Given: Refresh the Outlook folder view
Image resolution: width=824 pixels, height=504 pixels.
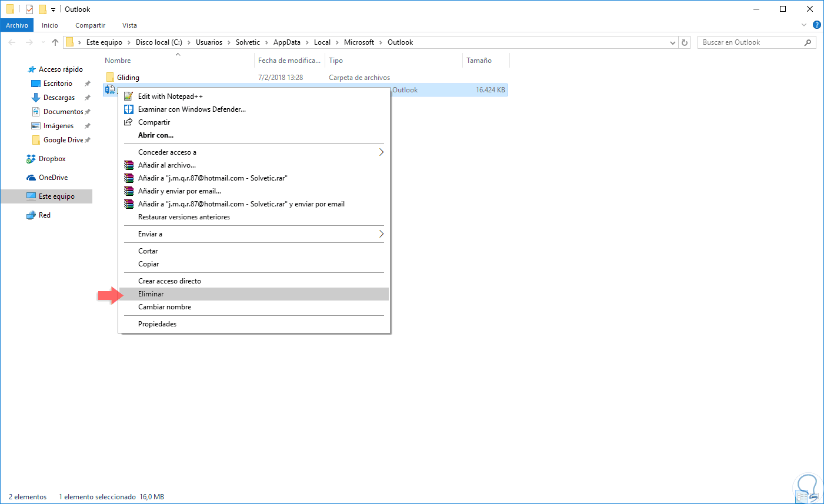Looking at the screenshot, I should [685, 42].
